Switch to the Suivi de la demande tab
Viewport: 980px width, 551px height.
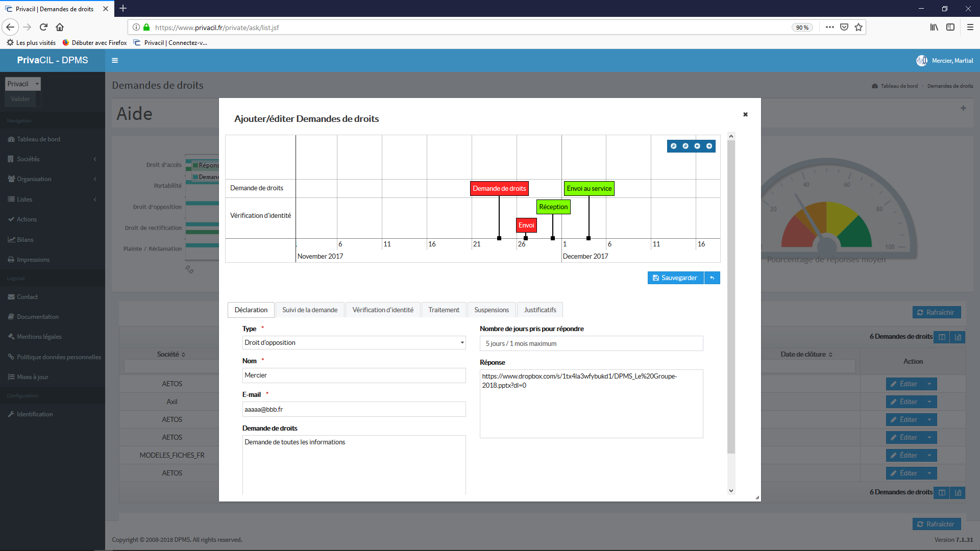[x=310, y=310]
